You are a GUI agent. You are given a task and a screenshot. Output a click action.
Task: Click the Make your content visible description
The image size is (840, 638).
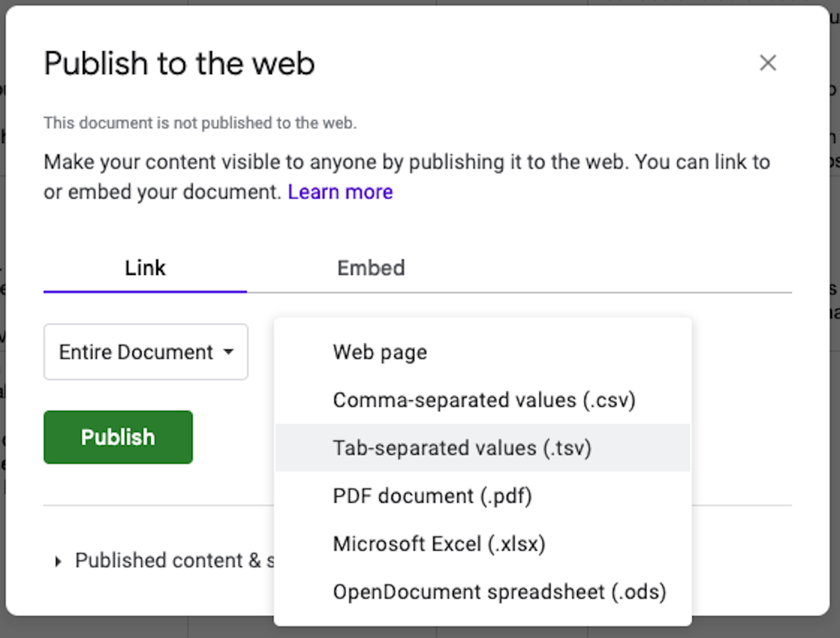pos(407,162)
